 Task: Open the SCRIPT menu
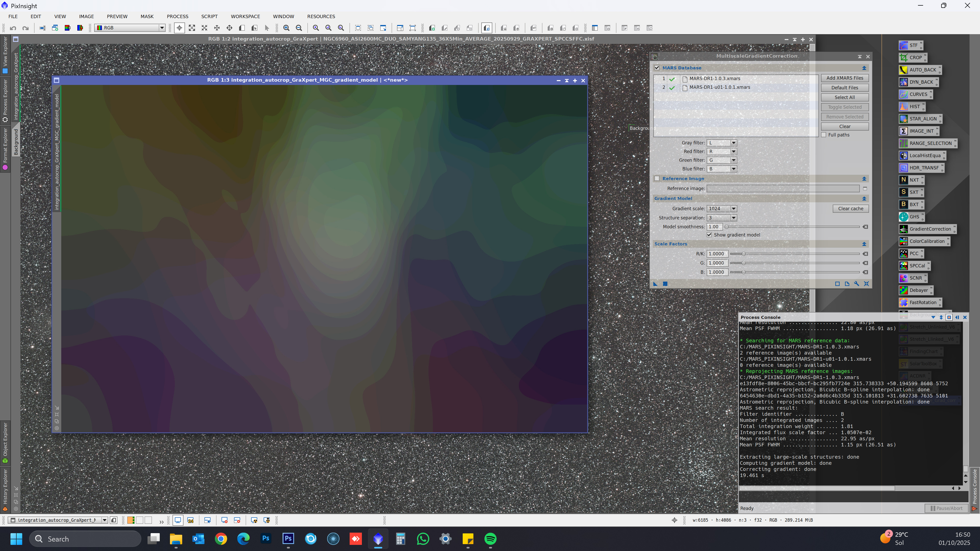click(x=209, y=16)
